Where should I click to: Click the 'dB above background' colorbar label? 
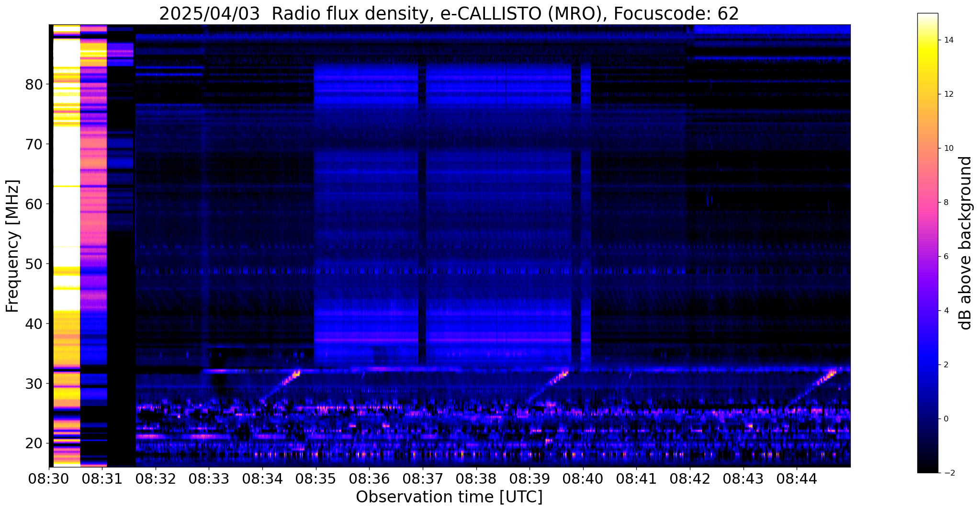(966, 243)
